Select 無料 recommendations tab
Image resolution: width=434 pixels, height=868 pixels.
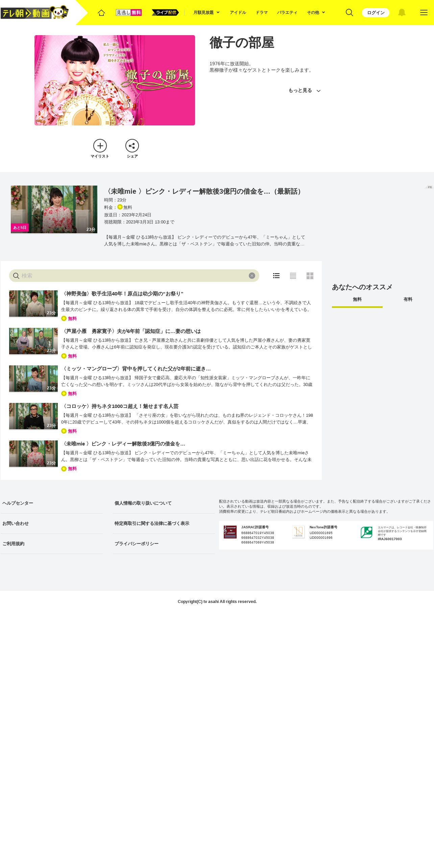click(357, 300)
